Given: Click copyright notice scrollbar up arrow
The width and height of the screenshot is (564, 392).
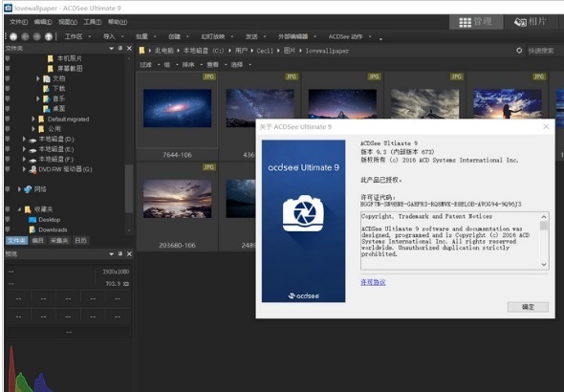Looking at the screenshot, I should tap(544, 217).
